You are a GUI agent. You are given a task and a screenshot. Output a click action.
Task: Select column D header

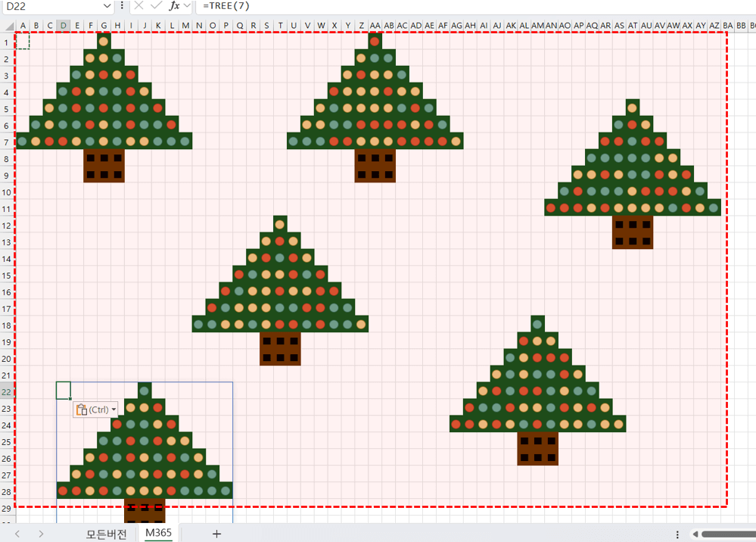click(64, 26)
